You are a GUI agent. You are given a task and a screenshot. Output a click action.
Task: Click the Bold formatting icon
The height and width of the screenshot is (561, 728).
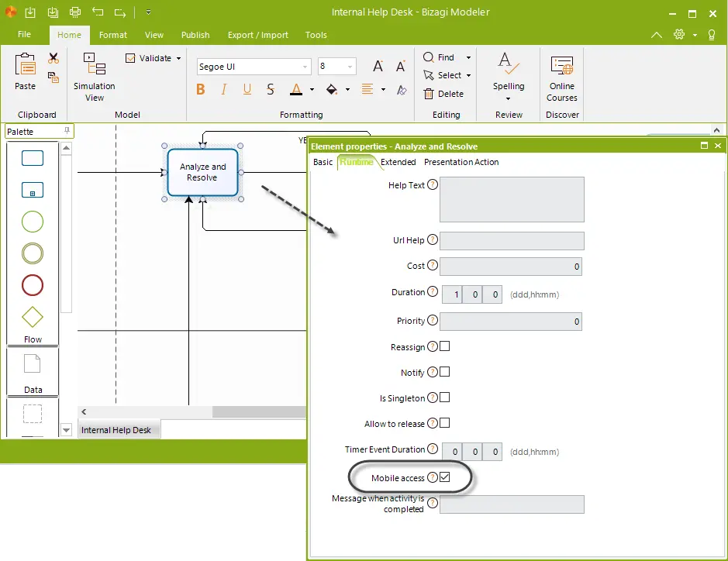click(201, 89)
